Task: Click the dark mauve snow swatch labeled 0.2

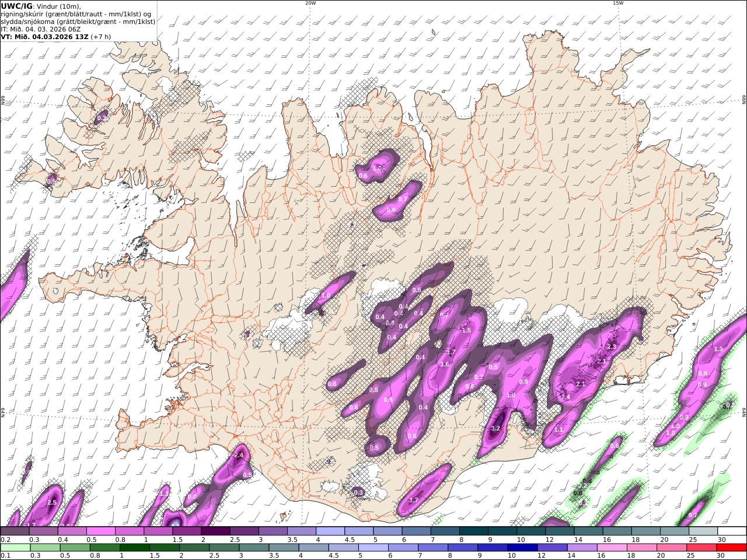Action: [15, 531]
